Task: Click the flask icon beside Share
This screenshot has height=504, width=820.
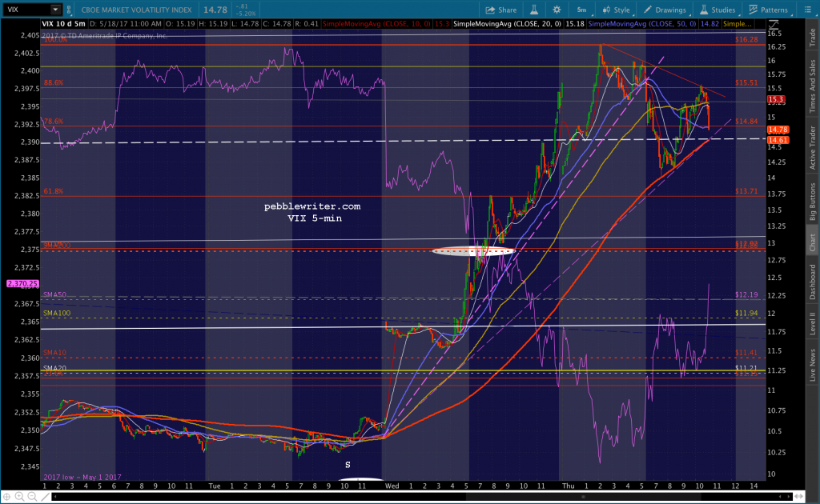Action: click(x=534, y=10)
